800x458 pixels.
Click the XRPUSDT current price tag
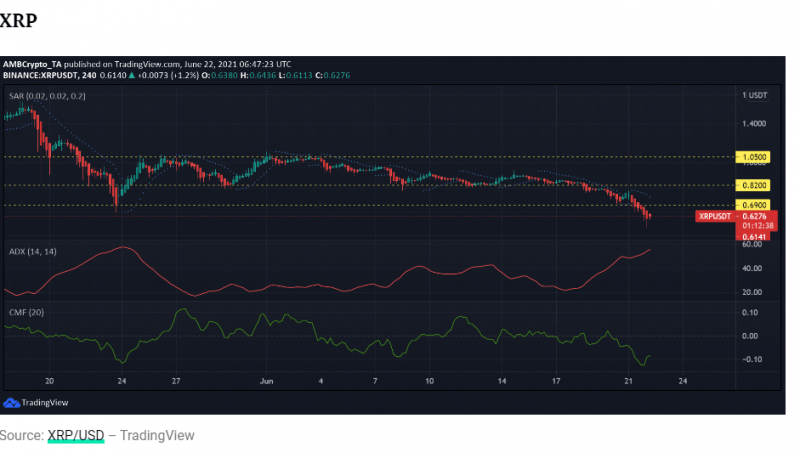point(715,216)
